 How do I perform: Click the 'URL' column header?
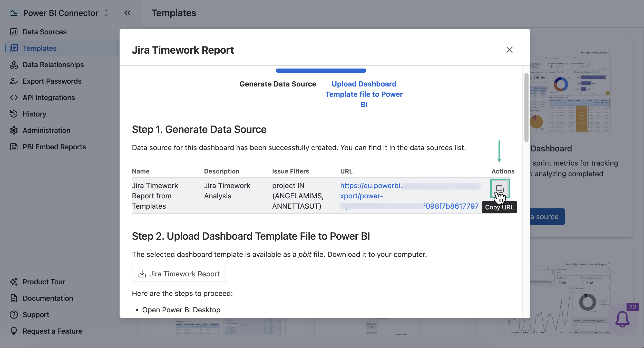[346, 171]
